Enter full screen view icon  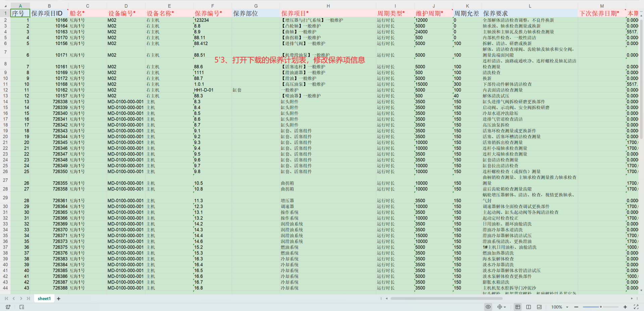(x=636, y=307)
